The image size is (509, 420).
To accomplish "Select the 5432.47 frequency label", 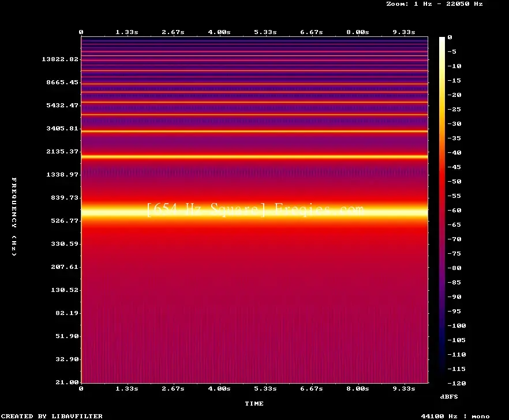I will [x=62, y=105].
